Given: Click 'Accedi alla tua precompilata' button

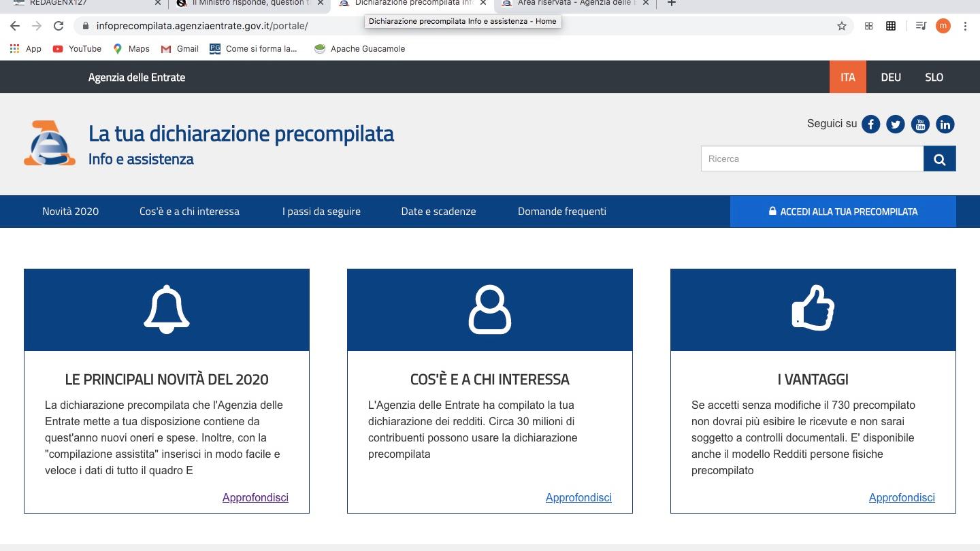Looking at the screenshot, I should pyautogui.click(x=843, y=212).
